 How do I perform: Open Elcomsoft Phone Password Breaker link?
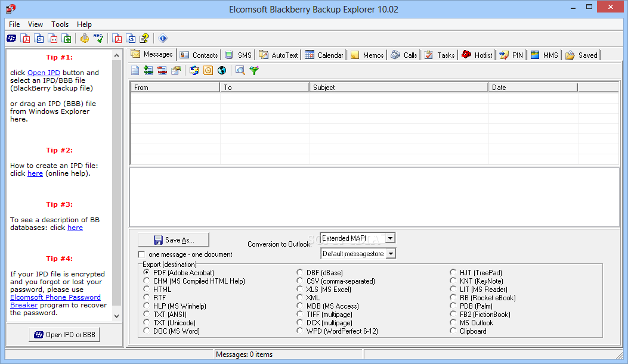[x=55, y=301]
